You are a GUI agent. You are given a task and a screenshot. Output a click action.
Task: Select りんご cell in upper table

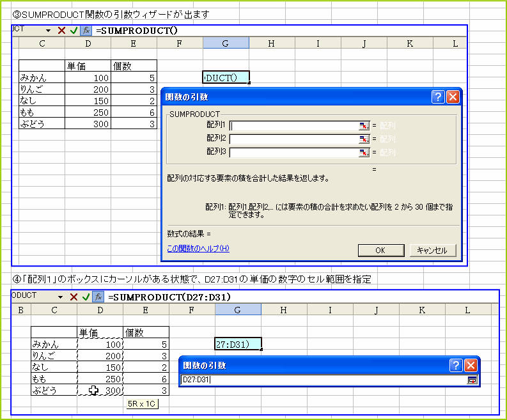(42, 89)
